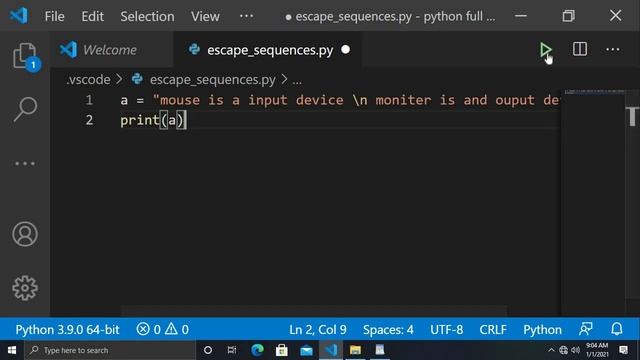Click the Type here to search box

coord(110,350)
